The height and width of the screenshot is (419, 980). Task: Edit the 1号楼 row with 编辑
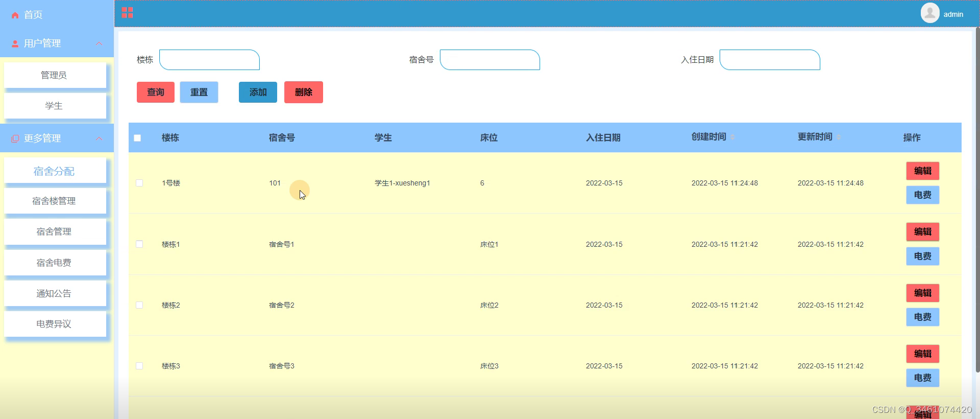(x=923, y=171)
